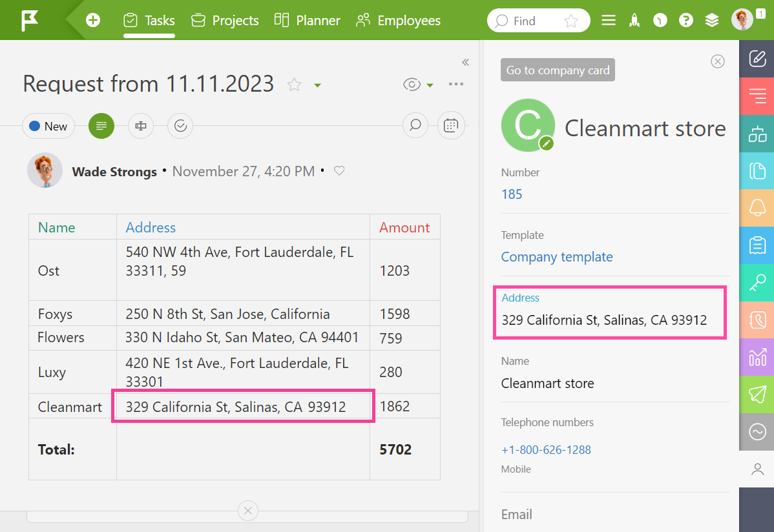
Task: Click the Ost name cell
Action: pyautogui.click(x=72, y=271)
